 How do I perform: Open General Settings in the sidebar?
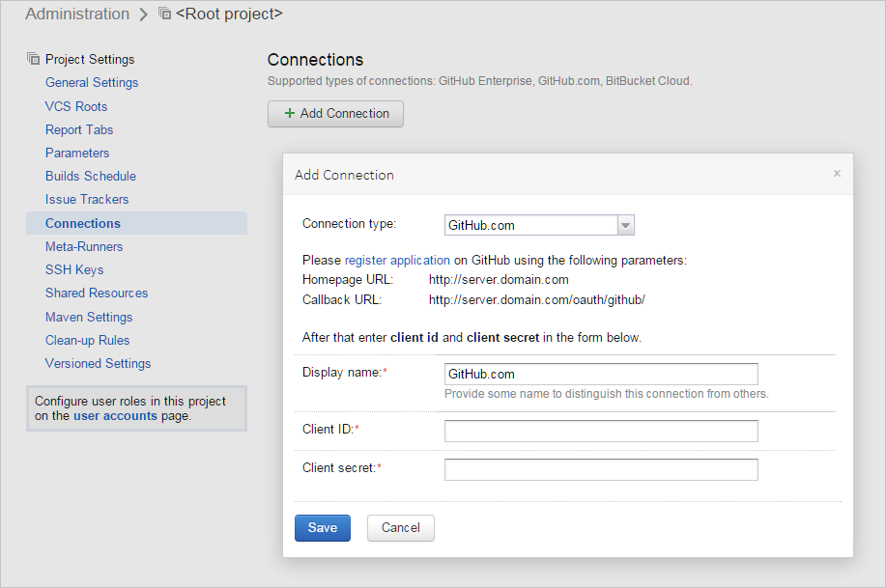click(x=91, y=82)
